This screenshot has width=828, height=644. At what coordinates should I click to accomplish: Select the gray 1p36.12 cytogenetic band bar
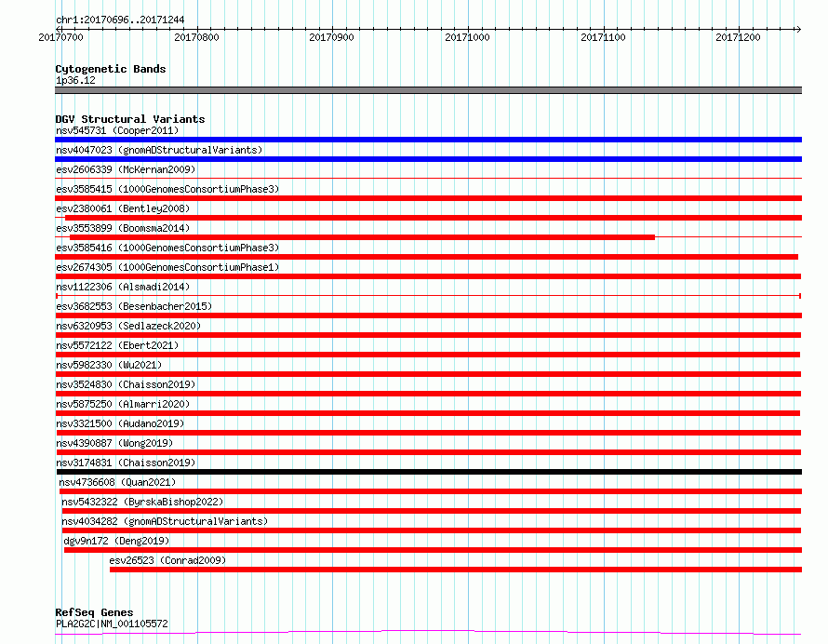coord(428,90)
